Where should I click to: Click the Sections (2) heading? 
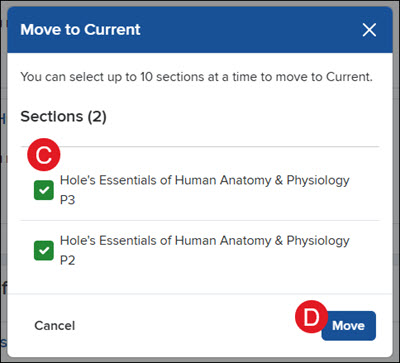[x=63, y=117]
